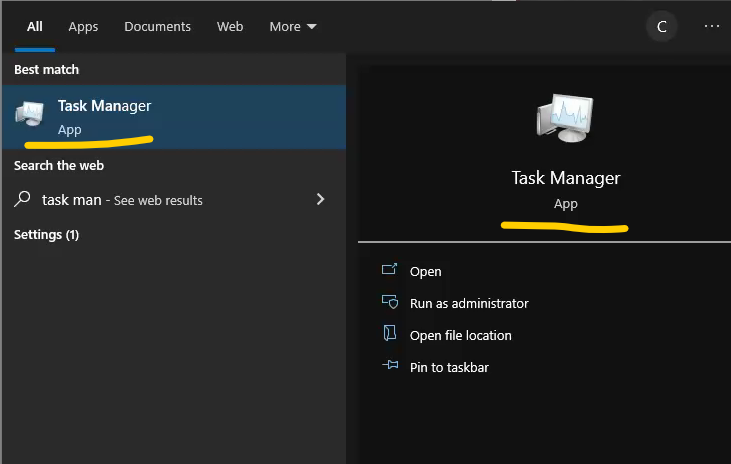Select the All tab
The width and height of the screenshot is (731, 464).
(x=35, y=27)
